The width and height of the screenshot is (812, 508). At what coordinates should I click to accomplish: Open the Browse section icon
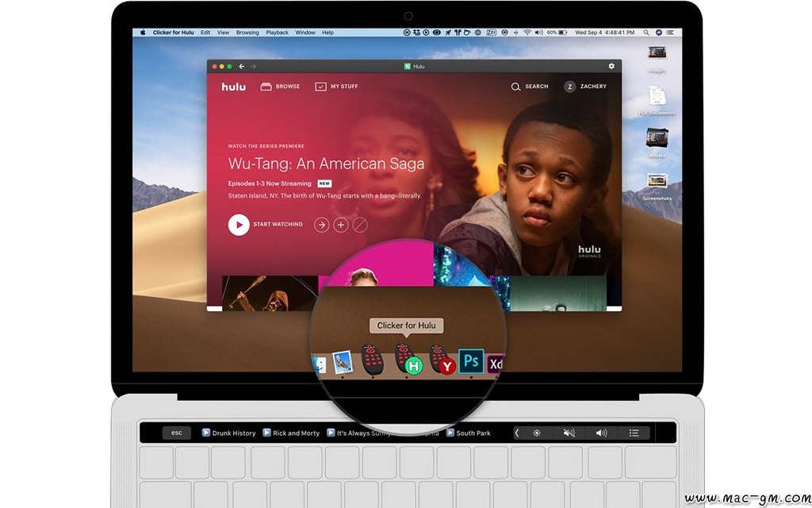point(266,87)
